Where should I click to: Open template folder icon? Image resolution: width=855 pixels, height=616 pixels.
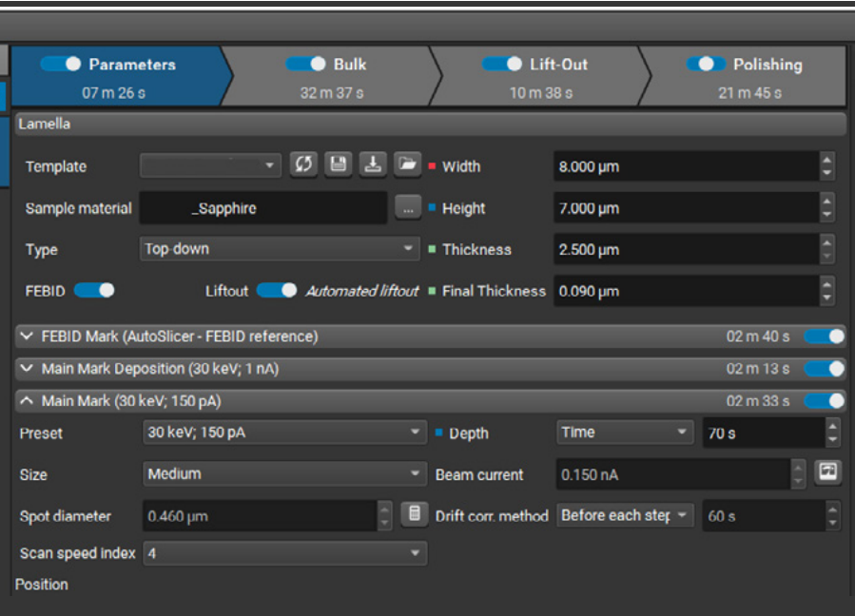pyautogui.click(x=407, y=164)
